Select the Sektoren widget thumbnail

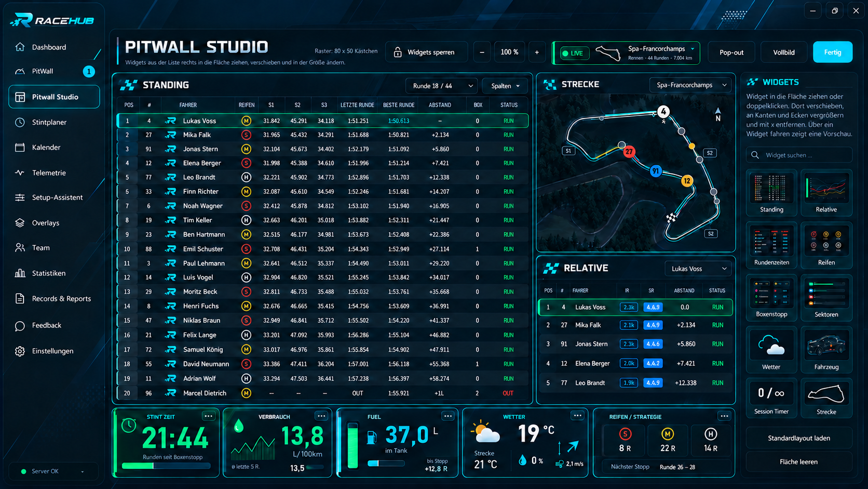point(826,297)
